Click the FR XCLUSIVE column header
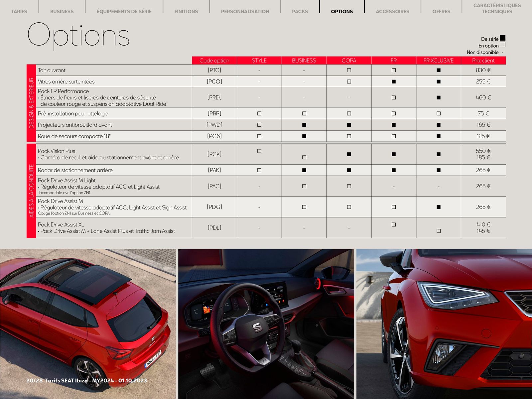This screenshot has width=532, height=399. coord(439,60)
